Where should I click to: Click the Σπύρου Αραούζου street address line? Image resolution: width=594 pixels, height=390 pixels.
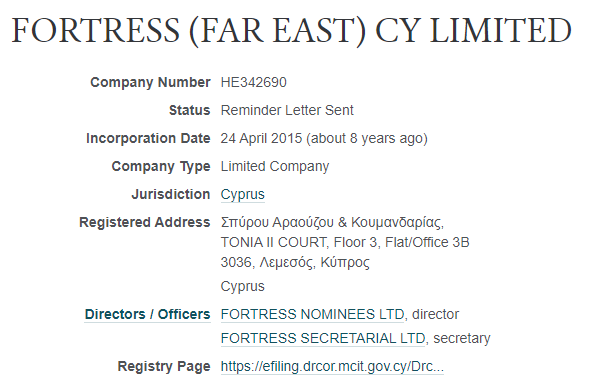point(332,222)
